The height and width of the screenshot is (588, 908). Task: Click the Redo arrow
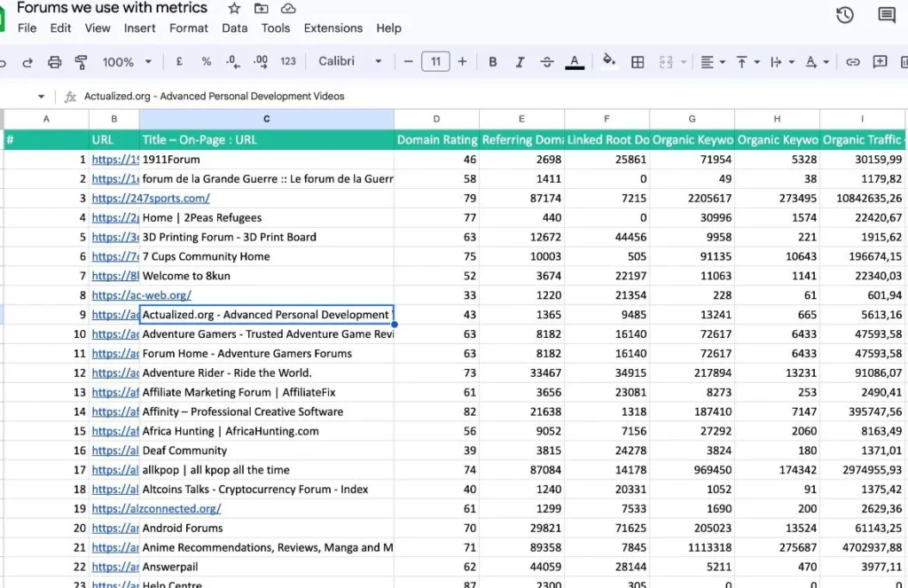(x=27, y=62)
